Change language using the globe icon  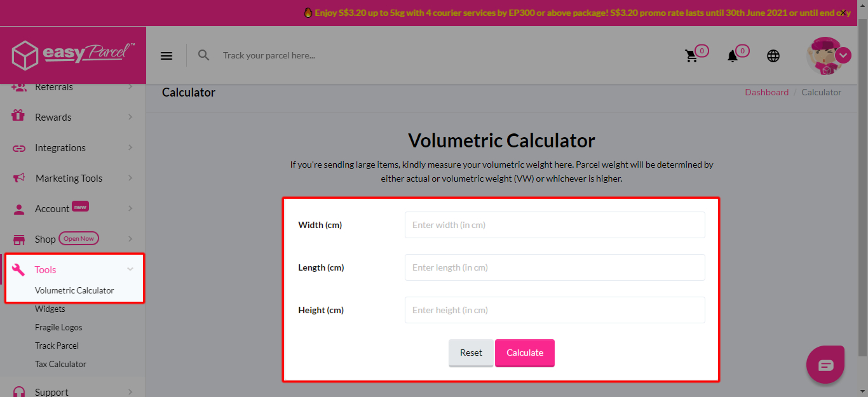[773, 55]
